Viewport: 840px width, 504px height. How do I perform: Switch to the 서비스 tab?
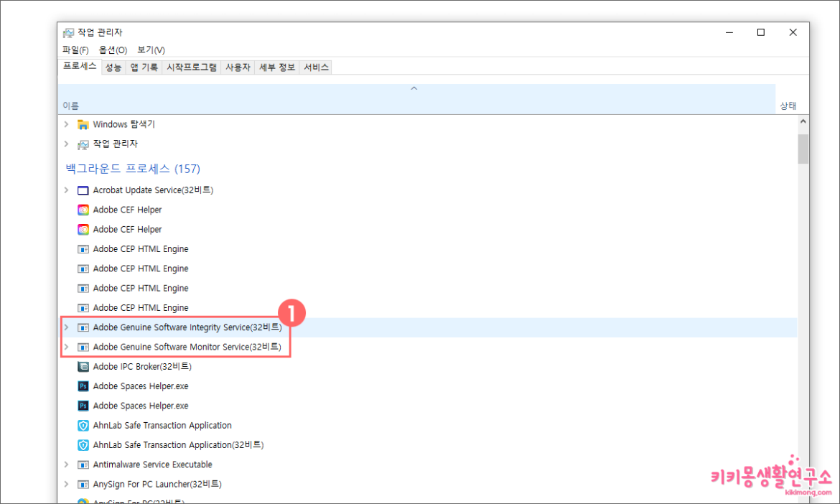[316, 67]
